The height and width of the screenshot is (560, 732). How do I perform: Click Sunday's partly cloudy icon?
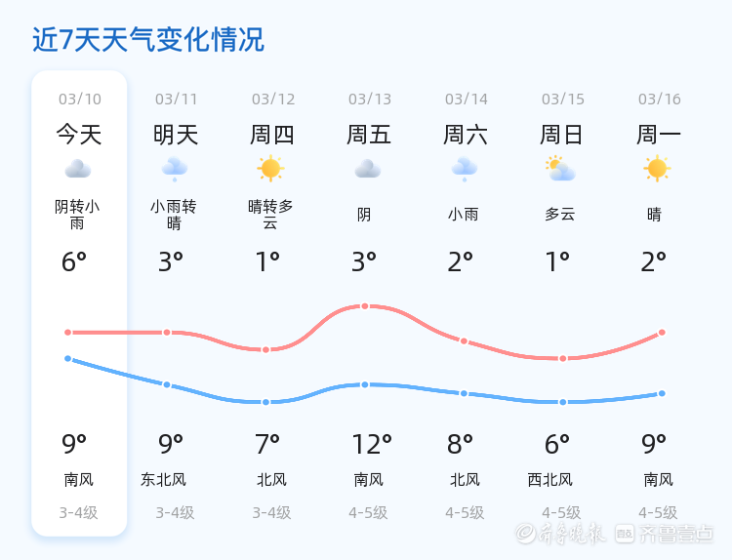560,170
